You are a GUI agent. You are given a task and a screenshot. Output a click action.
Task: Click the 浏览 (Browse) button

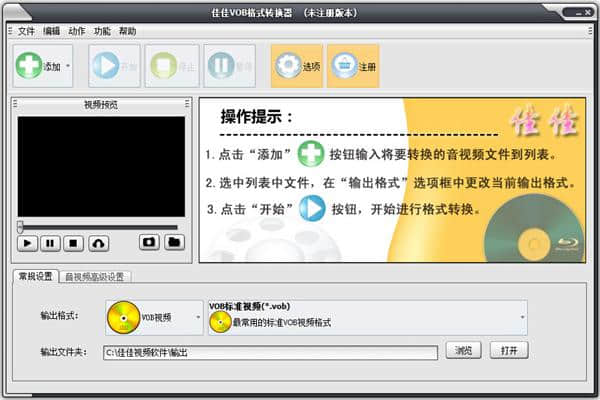(x=463, y=350)
